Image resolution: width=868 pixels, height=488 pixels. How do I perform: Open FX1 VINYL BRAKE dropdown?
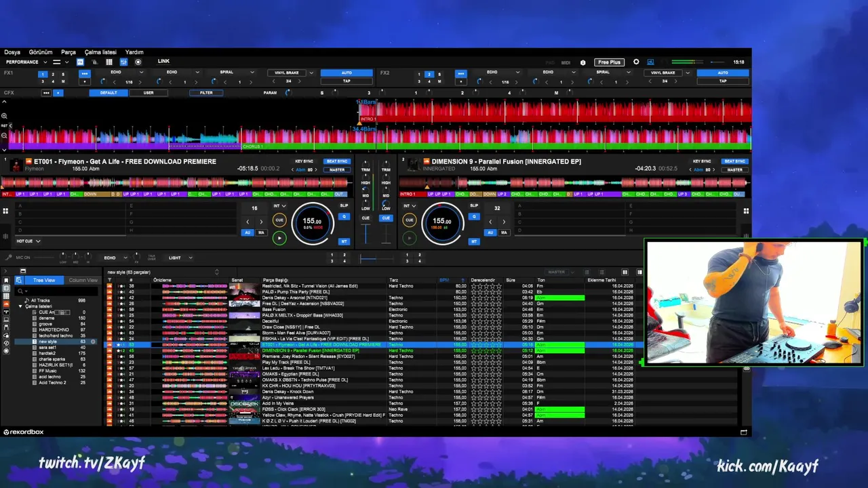[311, 73]
